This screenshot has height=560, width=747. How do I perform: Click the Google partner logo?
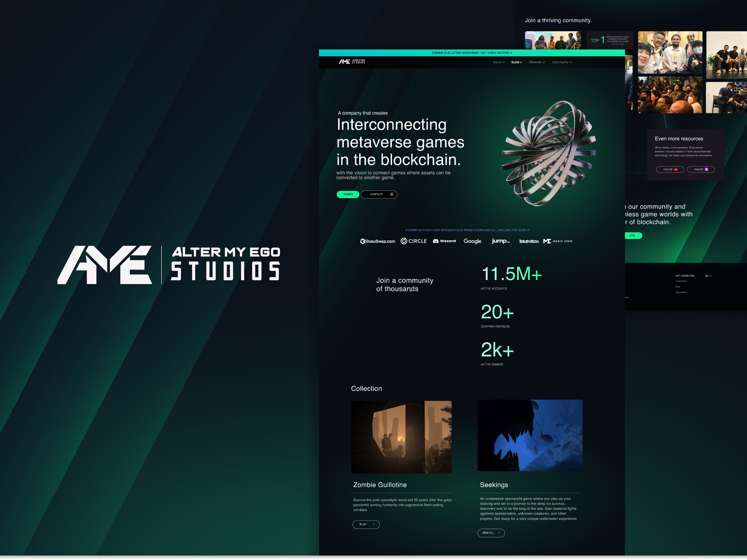point(472,241)
